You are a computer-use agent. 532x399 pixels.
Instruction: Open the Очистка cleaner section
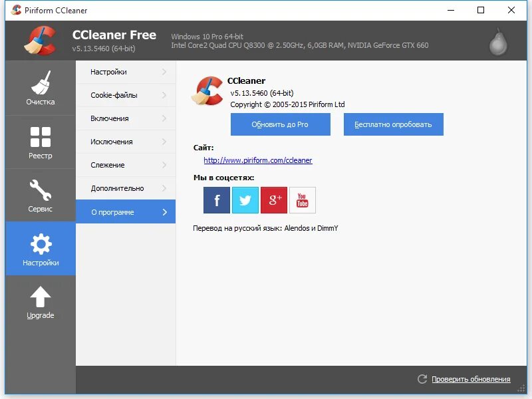pyautogui.click(x=41, y=88)
